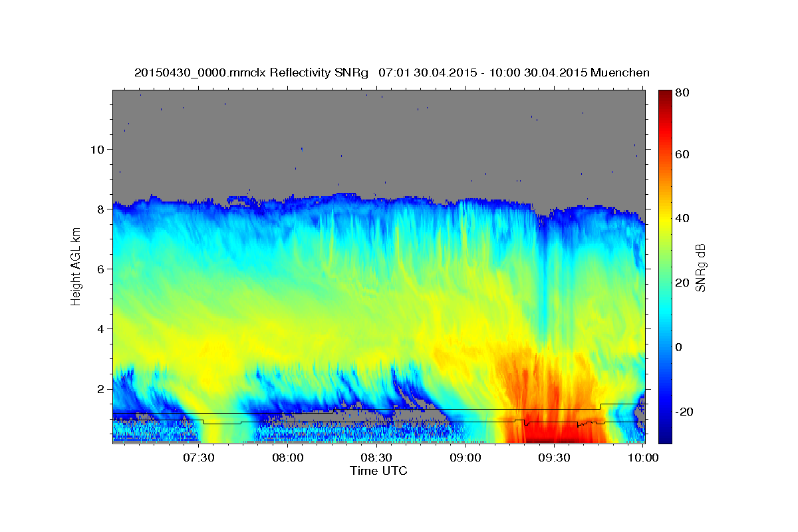Click the height tick label 8
Image resolution: width=798 pixels, height=532 pixels.
(101, 209)
